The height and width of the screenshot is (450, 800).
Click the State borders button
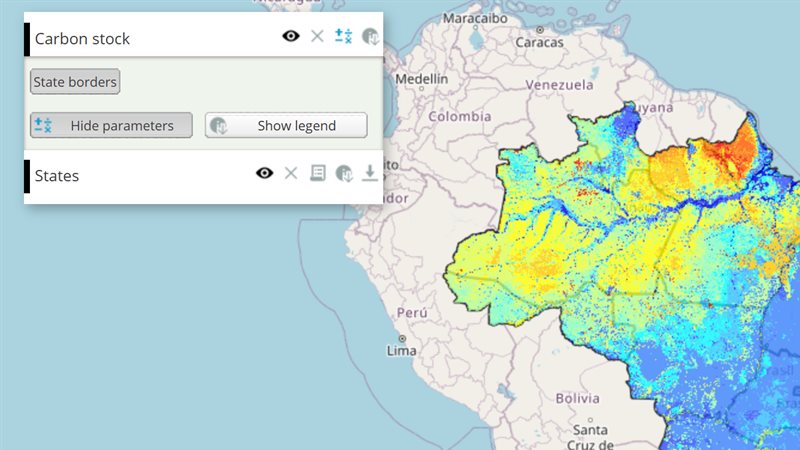tap(75, 82)
